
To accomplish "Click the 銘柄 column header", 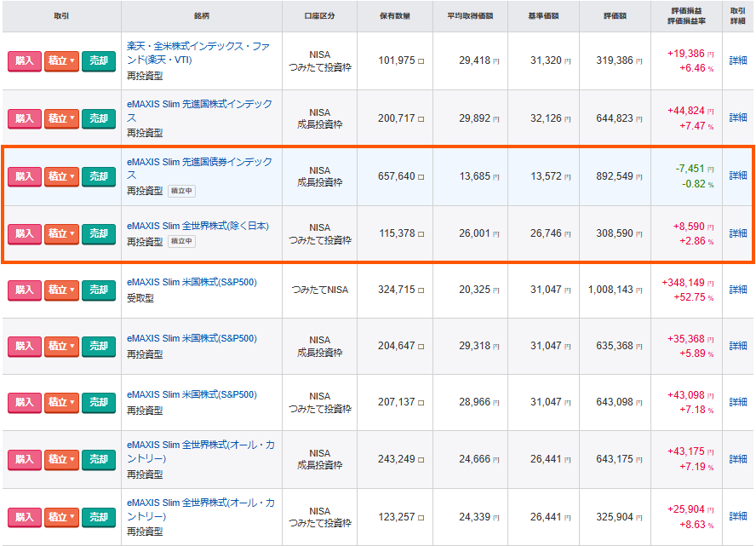I will tap(202, 16).
